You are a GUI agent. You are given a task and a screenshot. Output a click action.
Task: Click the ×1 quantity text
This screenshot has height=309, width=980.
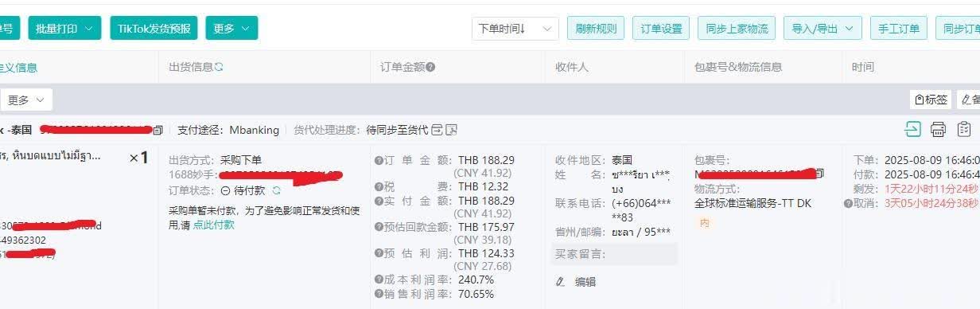[x=139, y=158]
